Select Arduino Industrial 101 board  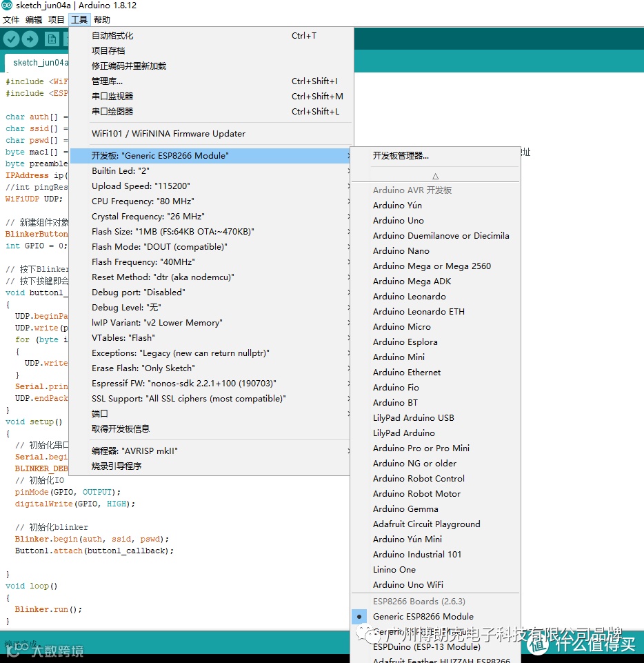[435, 554]
